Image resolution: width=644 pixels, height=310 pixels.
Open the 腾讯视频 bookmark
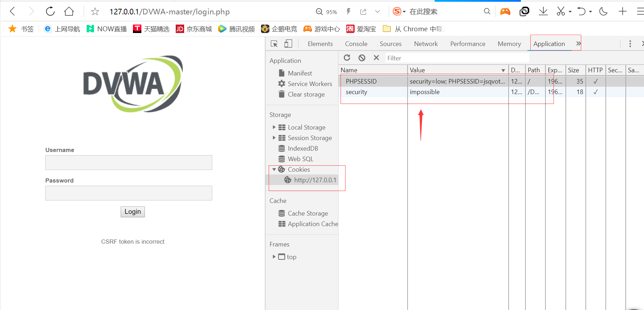(x=236, y=29)
